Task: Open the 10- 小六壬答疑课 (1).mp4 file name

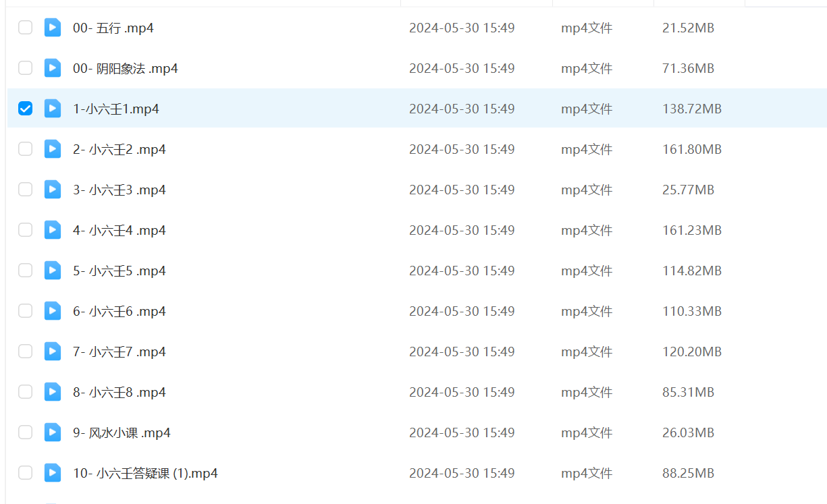Action: [145, 473]
